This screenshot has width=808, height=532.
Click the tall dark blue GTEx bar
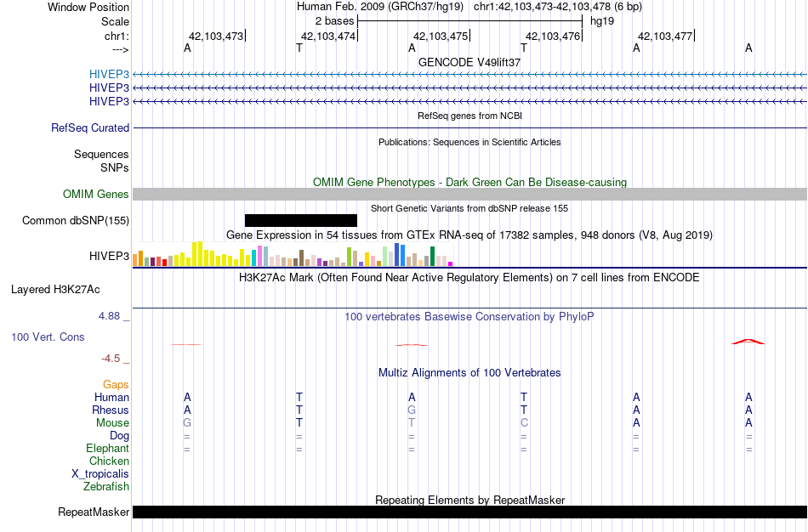(397, 254)
